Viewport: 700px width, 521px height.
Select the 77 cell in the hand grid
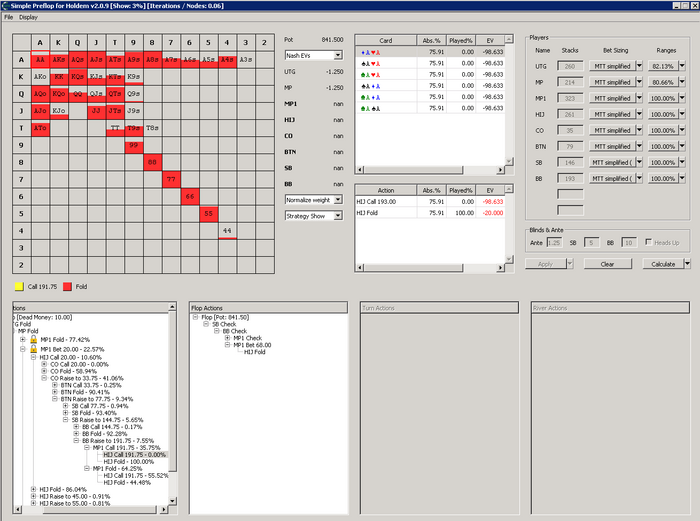point(171,179)
